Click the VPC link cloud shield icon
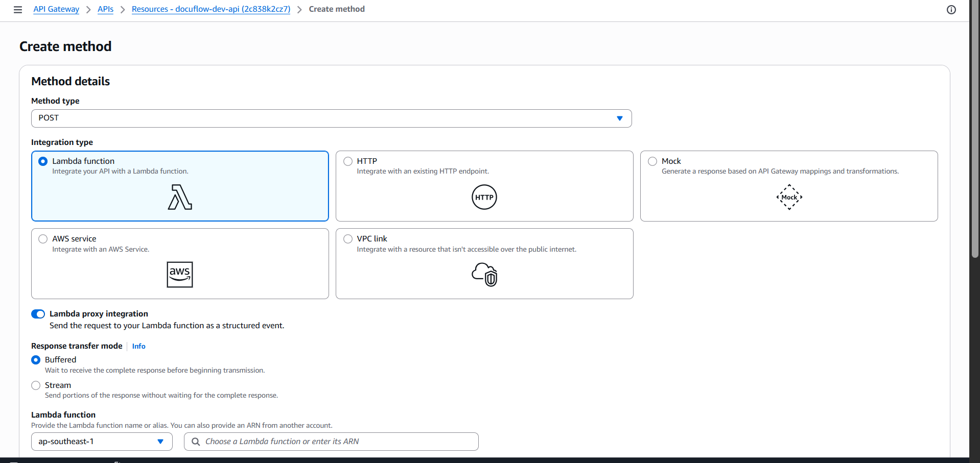The width and height of the screenshot is (980, 463). click(x=484, y=275)
